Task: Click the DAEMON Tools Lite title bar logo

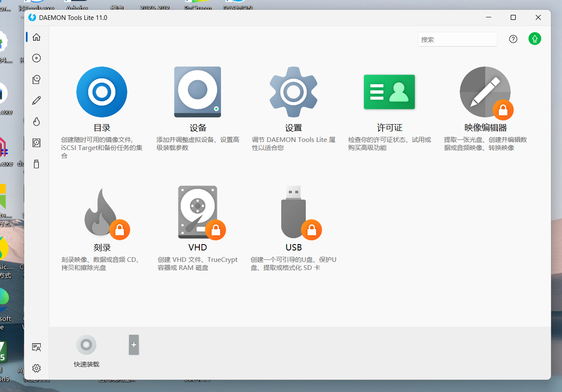Action: 32,17
